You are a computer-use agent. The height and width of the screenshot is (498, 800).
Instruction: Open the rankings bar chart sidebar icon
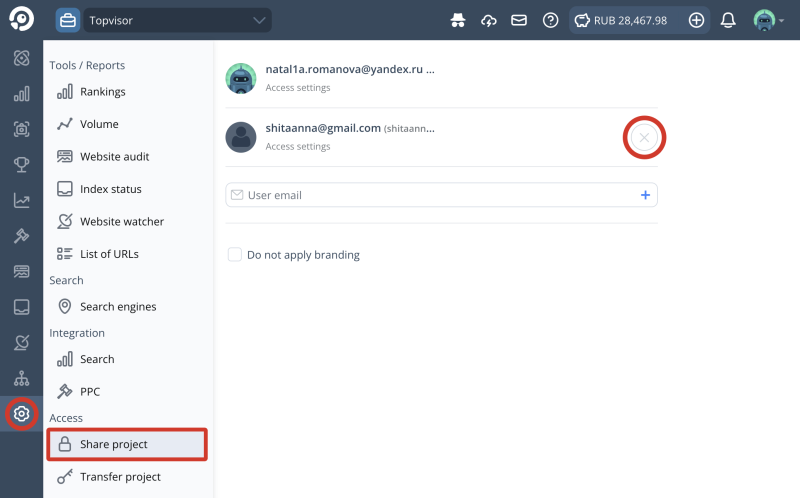21,94
